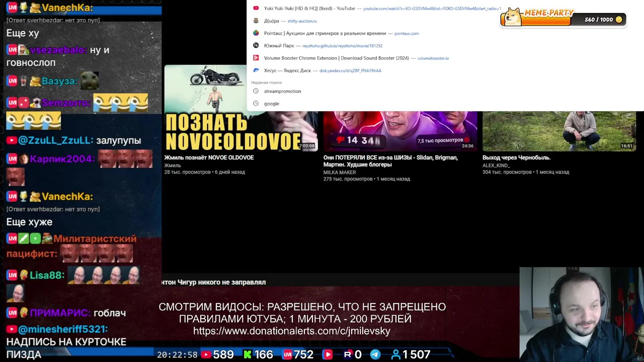This screenshot has height=362, width=644.
Task: Click the Meme Party 560 / 1000 progress bar
Action: (563, 20)
